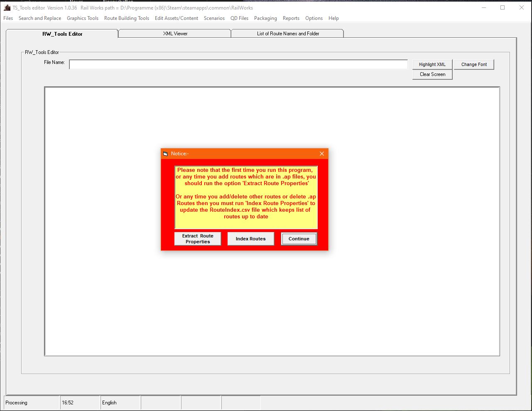Click Continue in the Notice dialog

(299, 239)
